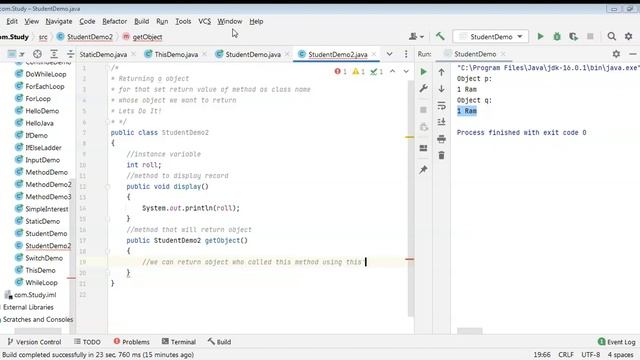Open the VCS menu
The height and width of the screenshot is (360, 640).
pos(204,21)
